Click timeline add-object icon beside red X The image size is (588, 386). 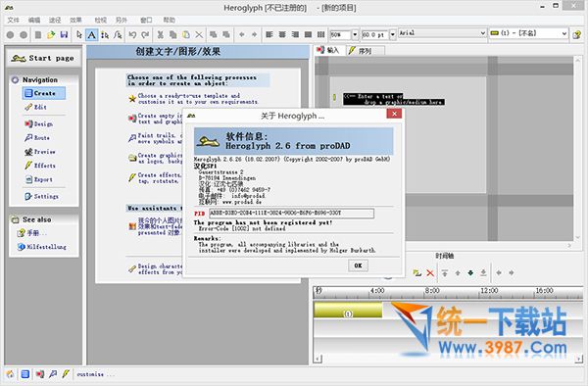pyautogui.click(x=417, y=273)
